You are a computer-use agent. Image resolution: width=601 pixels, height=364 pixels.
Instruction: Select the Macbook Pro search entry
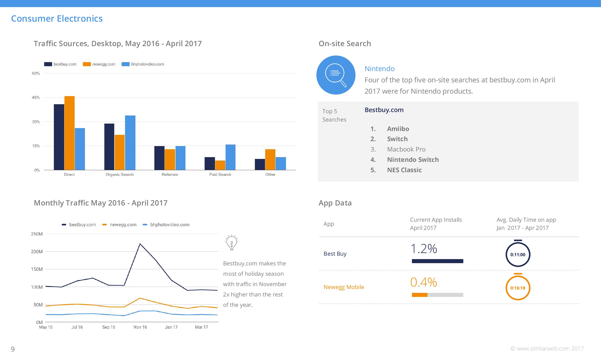[x=406, y=149]
